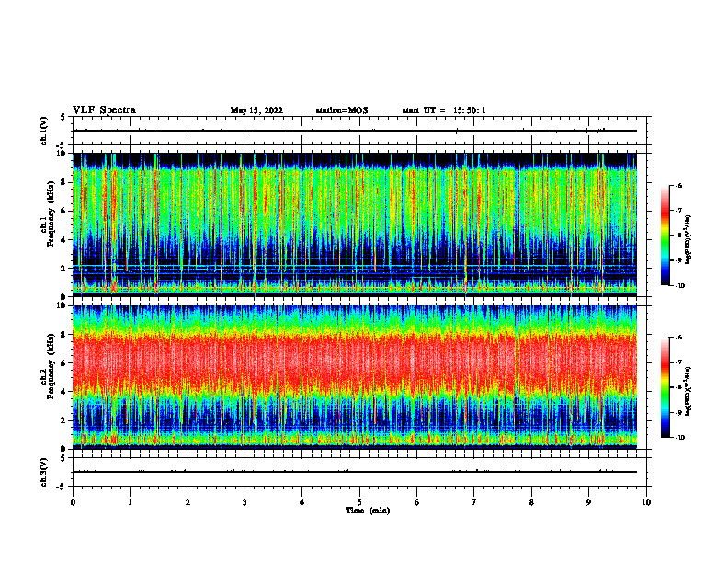The image size is (728, 563).
Task: Click the time axis tick label "3"
Action: (x=245, y=502)
